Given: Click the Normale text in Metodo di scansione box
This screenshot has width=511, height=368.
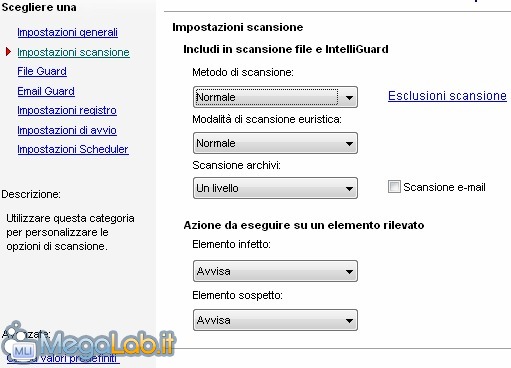Looking at the screenshot, I should 216,97.
